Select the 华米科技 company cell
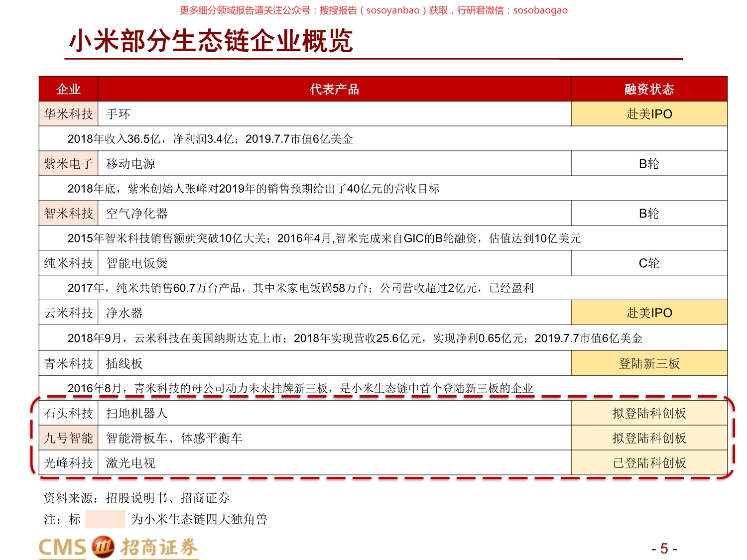Image resolution: width=747 pixels, height=560 pixels. (69, 114)
